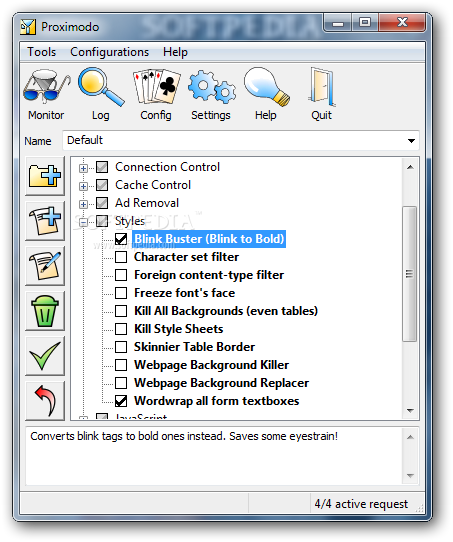Screen dimensions: 453x542
Task: Click the filter tree scroll down arrow
Action: click(x=410, y=411)
